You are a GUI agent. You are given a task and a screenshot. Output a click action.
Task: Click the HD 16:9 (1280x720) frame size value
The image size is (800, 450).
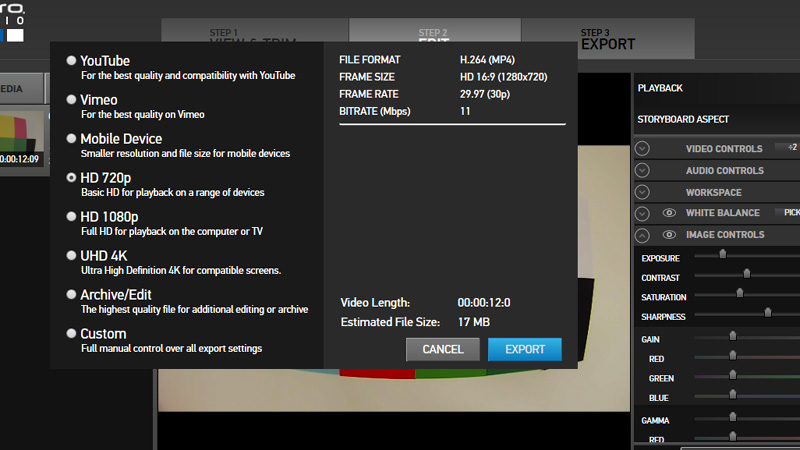pos(504,77)
